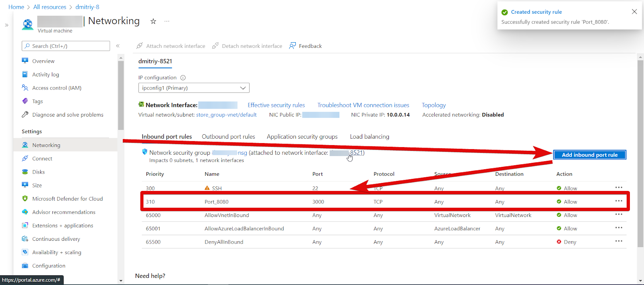The image size is (644, 285).
Task: Click the Add inbound port rule button
Action: tap(590, 155)
